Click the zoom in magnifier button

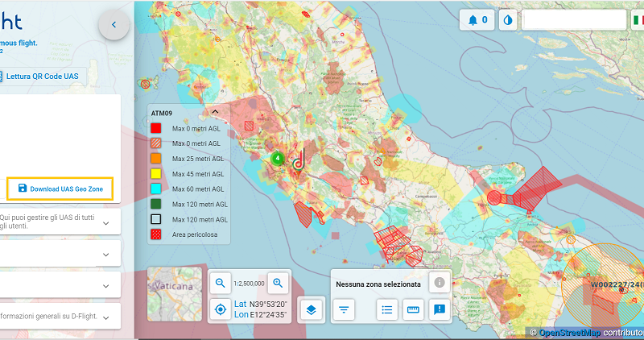(x=279, y=283)
